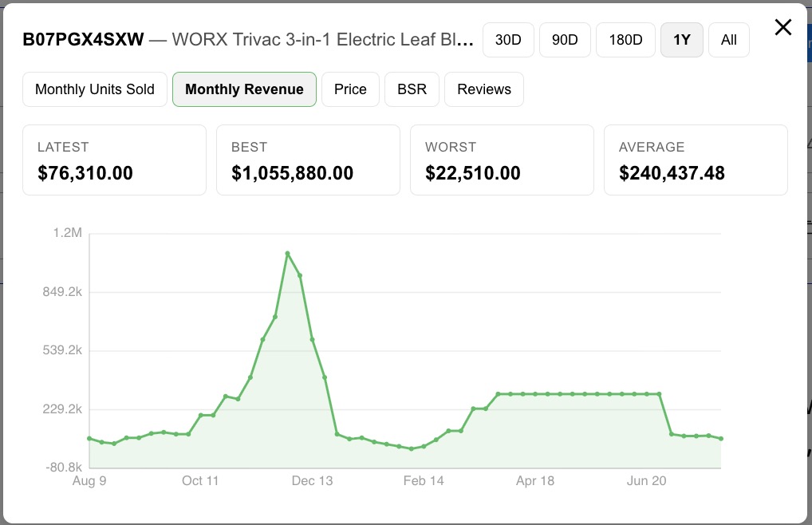Select the 90D time range
This screenshot has width=812, height=525.
[565, 40]
